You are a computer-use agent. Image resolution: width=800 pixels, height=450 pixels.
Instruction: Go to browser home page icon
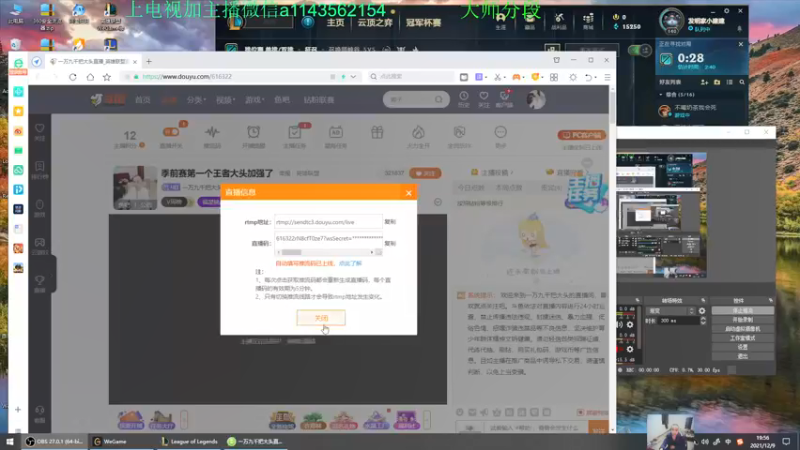tap(90, 77)
